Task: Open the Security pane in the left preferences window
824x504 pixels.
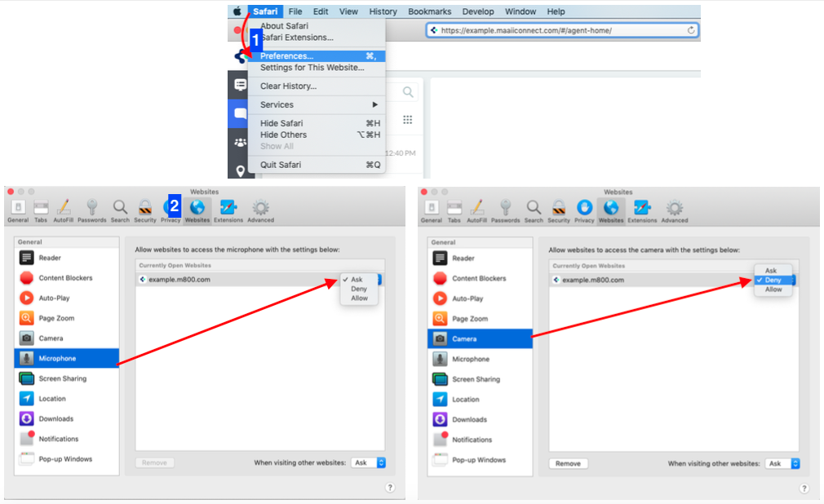Action: pos(145,210)
